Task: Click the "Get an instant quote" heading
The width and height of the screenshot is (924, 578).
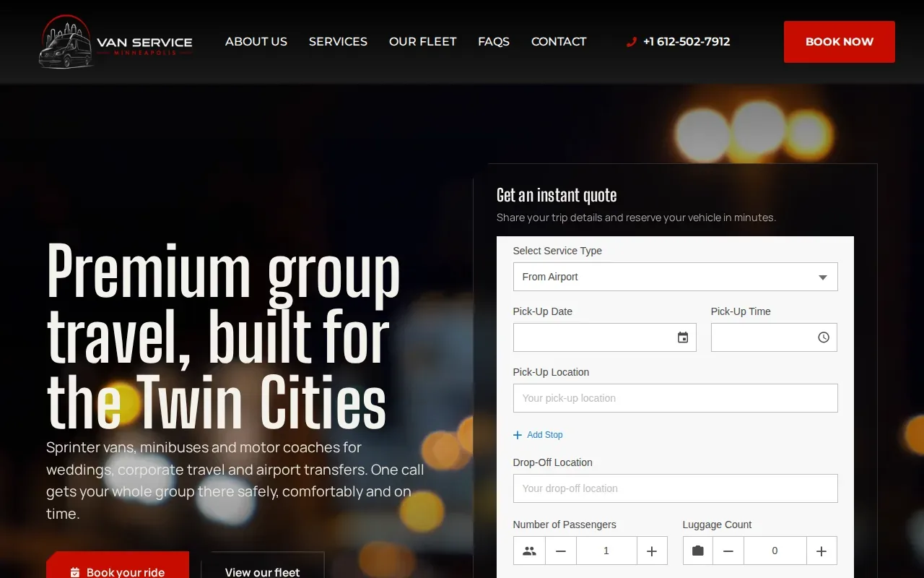Action: click(557, 195)
